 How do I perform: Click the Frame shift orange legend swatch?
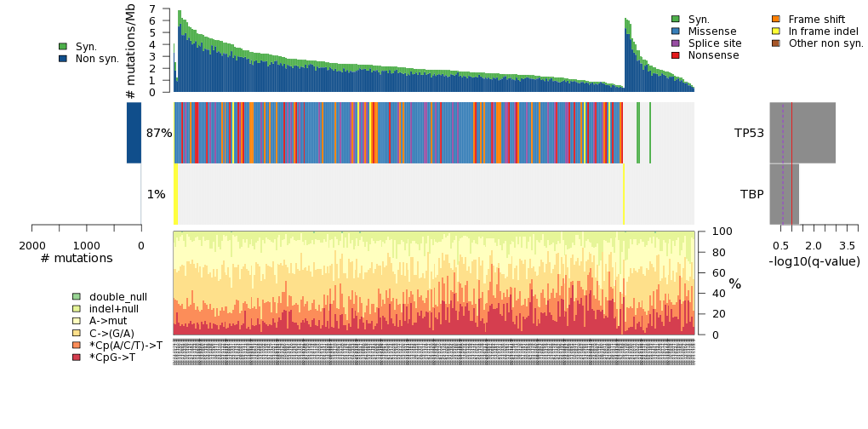coord(776,19)
